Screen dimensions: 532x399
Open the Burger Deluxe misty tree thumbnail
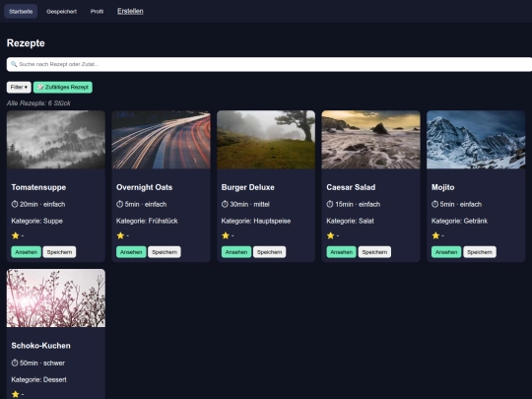click(x=266, y=140)
